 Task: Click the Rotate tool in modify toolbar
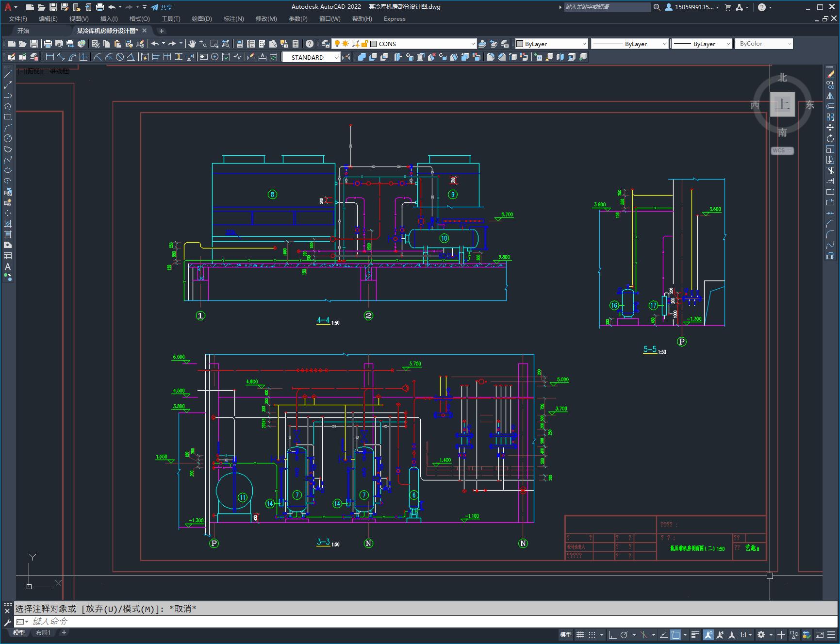tap(830, 138)
